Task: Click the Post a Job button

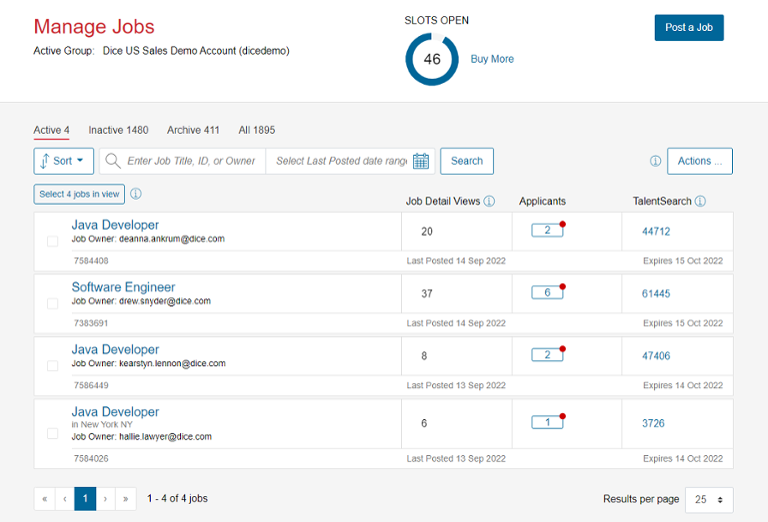Action: coord(689,27)
